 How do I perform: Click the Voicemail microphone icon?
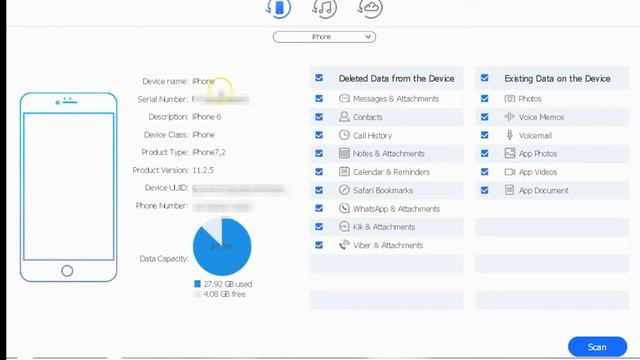click(x=509, y=135)
